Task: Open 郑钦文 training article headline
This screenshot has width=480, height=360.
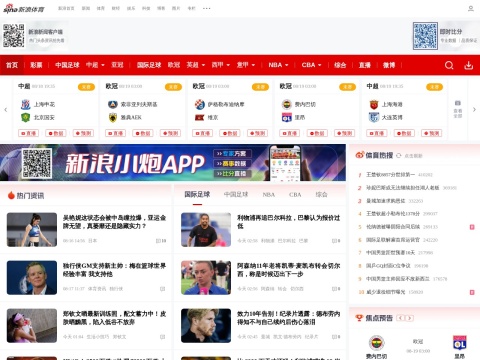Action: tap(114, 318)
